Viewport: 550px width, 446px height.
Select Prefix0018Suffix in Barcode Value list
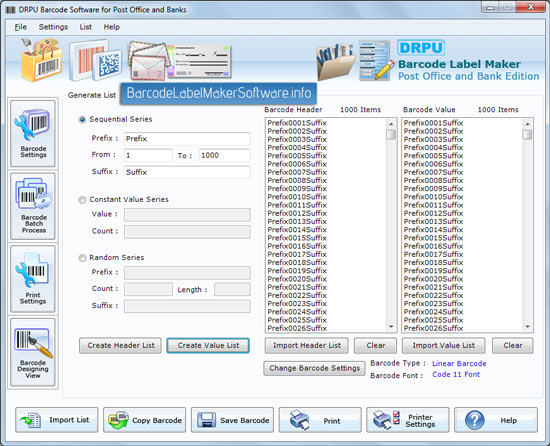433,263
